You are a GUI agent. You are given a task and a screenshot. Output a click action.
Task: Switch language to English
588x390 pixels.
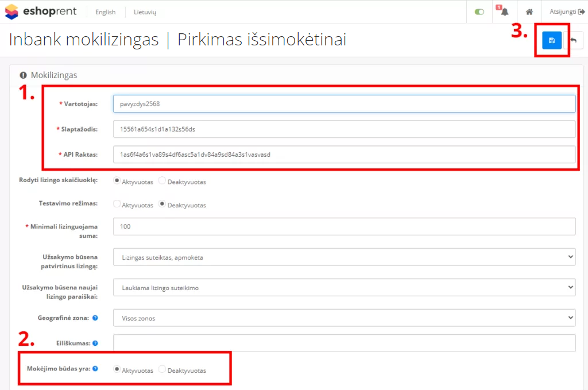coord(106,12)
